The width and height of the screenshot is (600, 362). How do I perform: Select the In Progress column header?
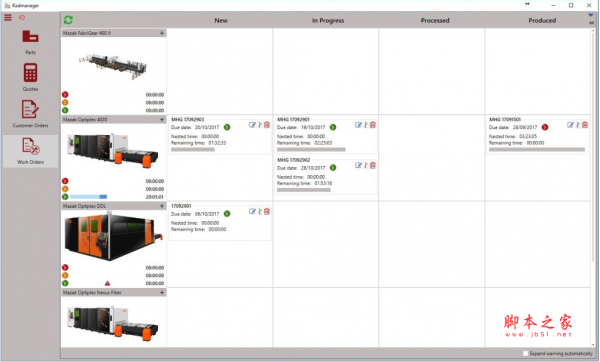click(x=328, y=21)
